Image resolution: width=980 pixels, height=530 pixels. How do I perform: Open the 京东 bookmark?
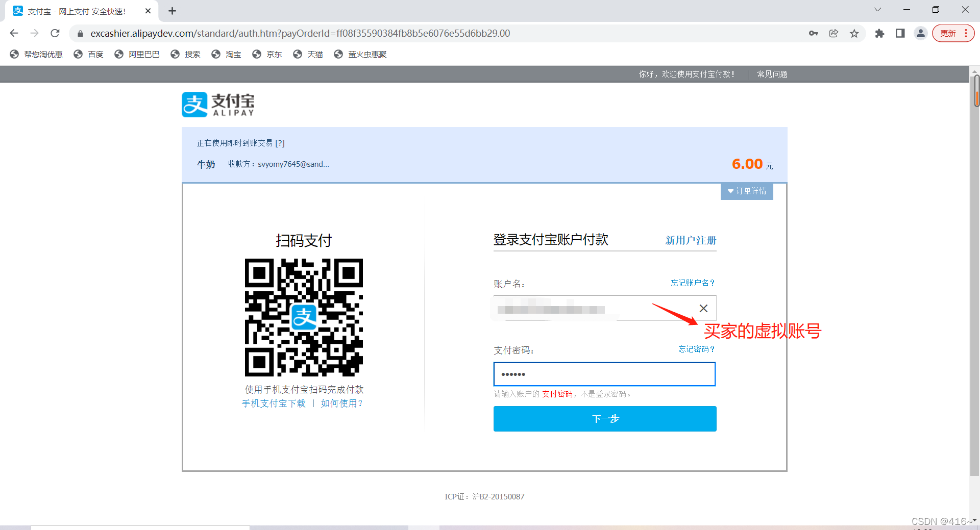[267, 54]
